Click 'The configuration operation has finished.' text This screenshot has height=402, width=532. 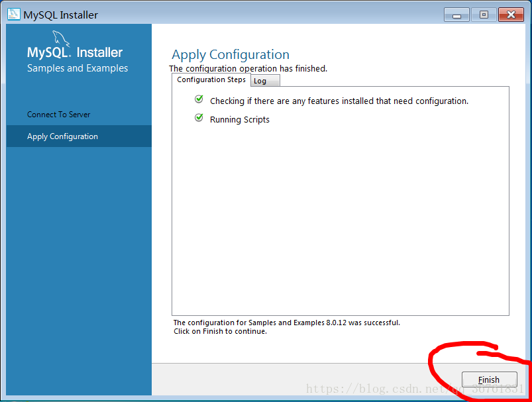point(248,68)
